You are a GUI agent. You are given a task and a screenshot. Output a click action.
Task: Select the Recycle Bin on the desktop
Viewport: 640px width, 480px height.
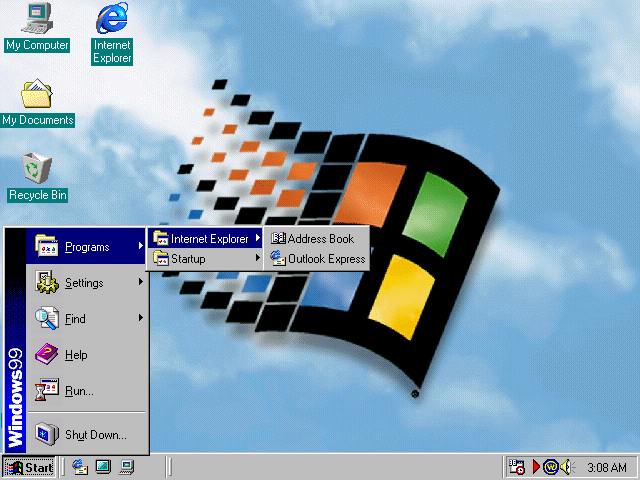[x=37, y=177]
